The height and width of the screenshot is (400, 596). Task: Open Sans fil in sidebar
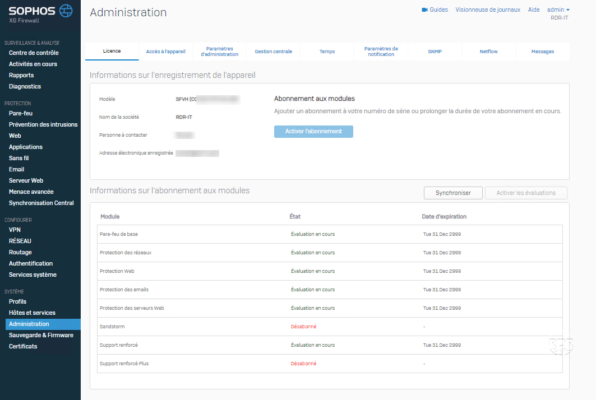(x=19, y=158)
